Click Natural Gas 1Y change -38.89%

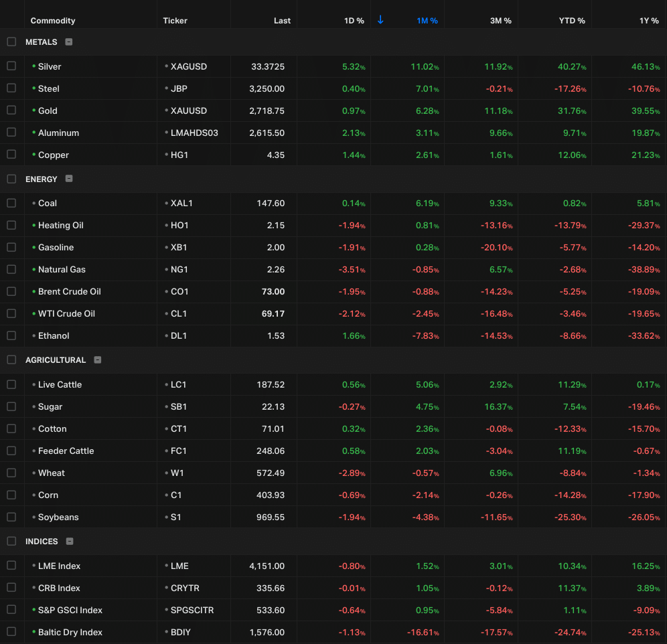pyautogui.click(x=644, y=269)
